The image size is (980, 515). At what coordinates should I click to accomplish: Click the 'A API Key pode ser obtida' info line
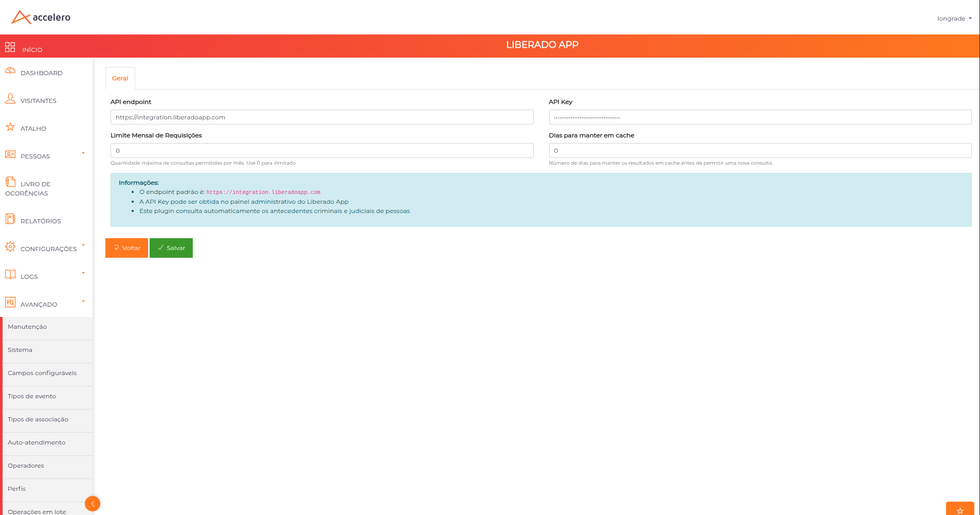coord(244,202)
